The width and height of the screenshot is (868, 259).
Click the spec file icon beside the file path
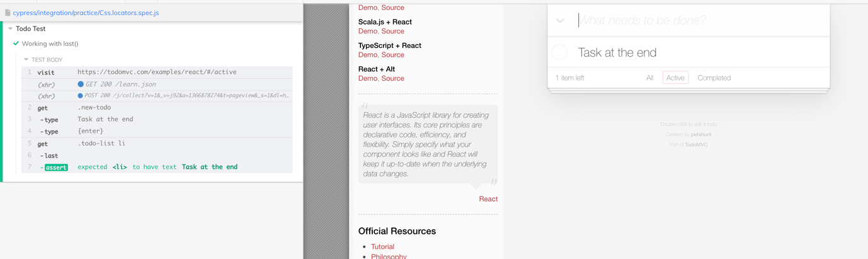[x=8, y=13]
